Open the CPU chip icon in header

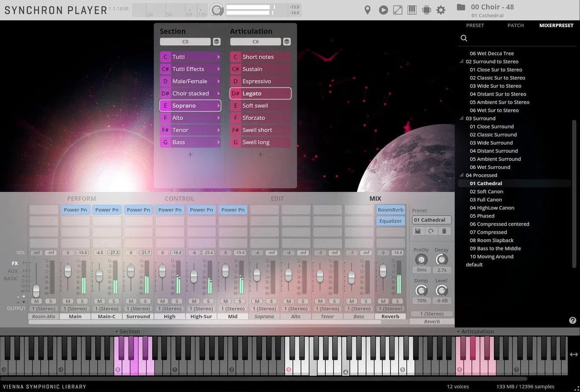point(426,10)
